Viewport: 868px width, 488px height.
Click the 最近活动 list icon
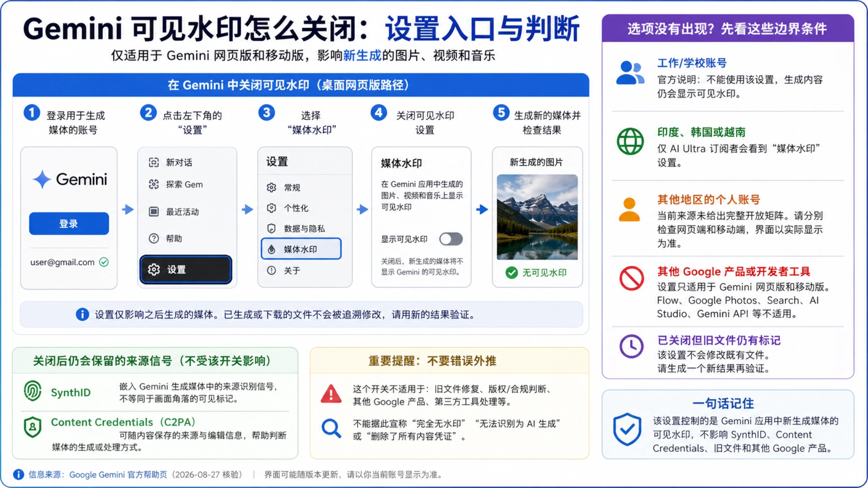click(154, 212)
